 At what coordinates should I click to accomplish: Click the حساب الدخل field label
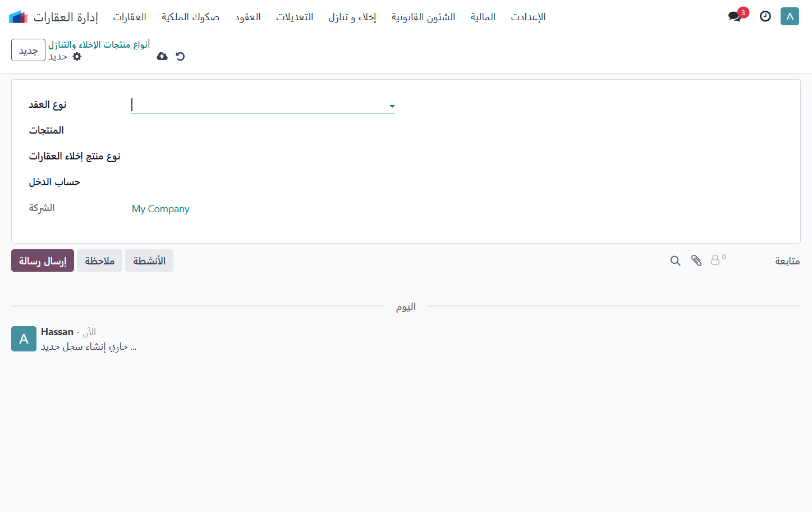[54, 182]
